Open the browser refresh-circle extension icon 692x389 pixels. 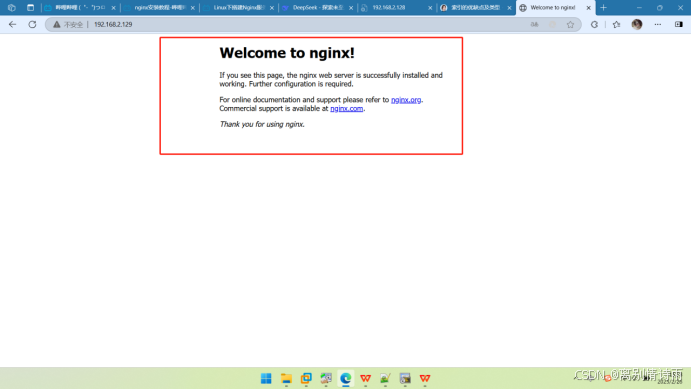(x=594, y=25)
